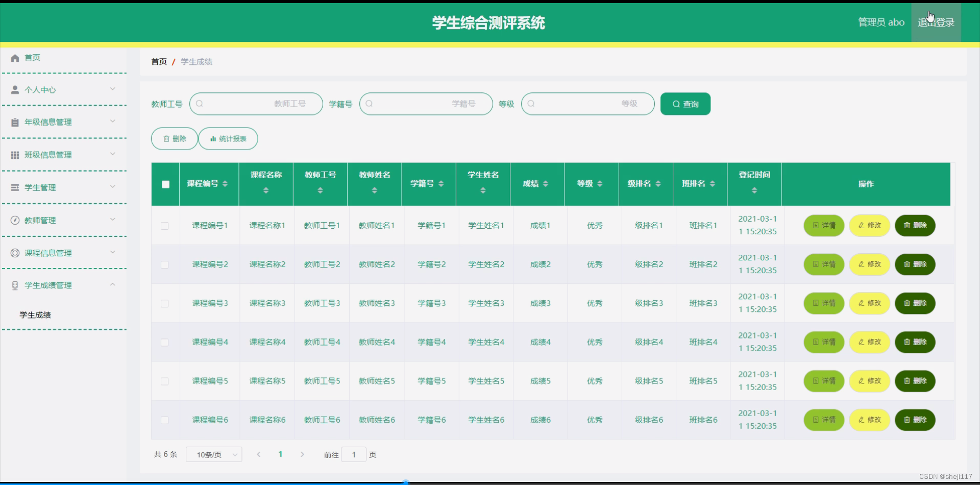Click the 首页 breadcrumb link

coord(158,62)
